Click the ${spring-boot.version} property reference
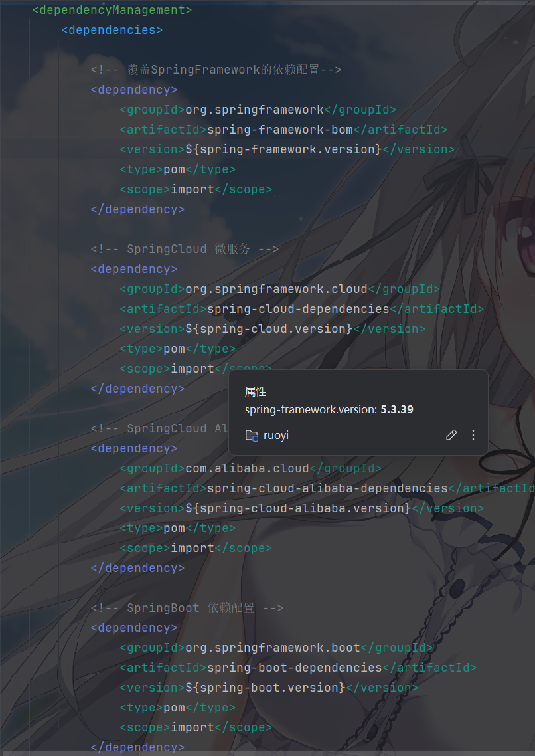This screenshot has height=756, width=535. coord(266,688)
